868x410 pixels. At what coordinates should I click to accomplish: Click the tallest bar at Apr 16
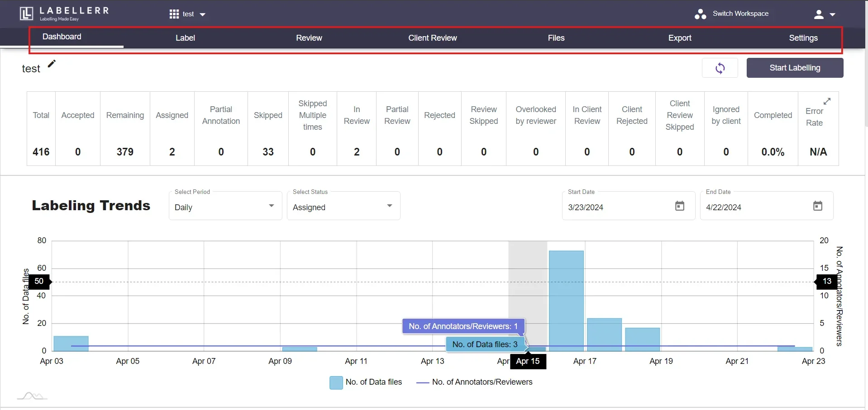566,301
